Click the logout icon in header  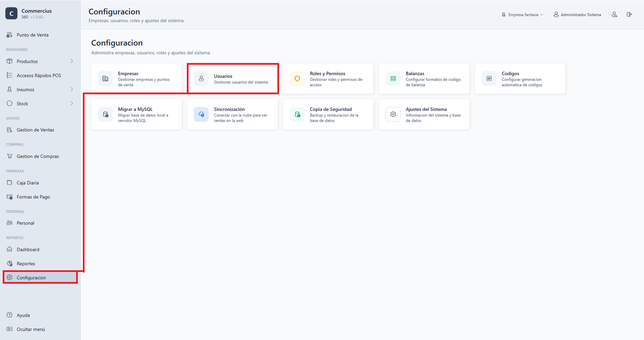point(630,14)
